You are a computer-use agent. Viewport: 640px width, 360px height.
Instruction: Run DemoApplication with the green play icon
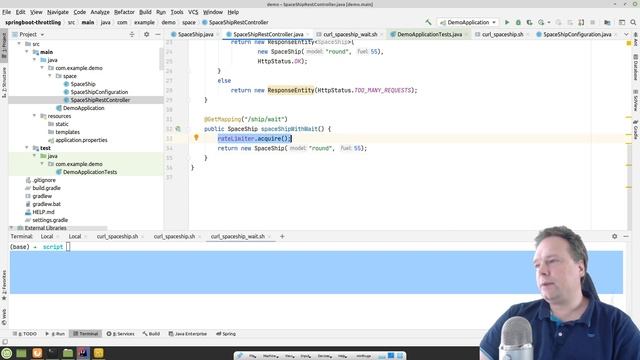(507, 22)
